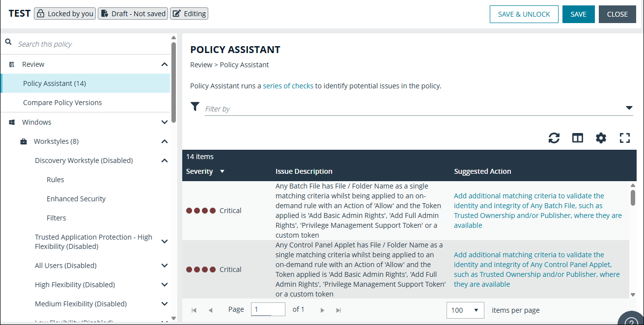This screenshot has width=644, height=325.
Task: Open Compare Policy Versions
Action: tap(62, 102)
